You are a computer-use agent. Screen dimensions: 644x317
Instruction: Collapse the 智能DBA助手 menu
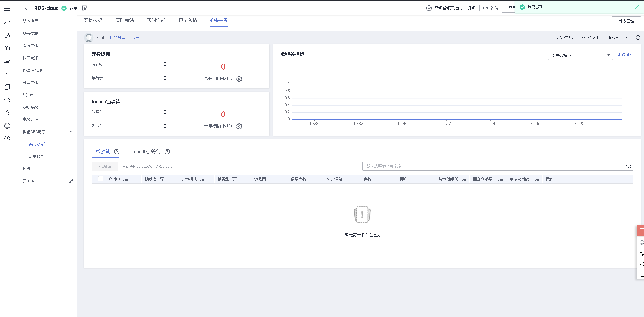(x=71, y=132)
